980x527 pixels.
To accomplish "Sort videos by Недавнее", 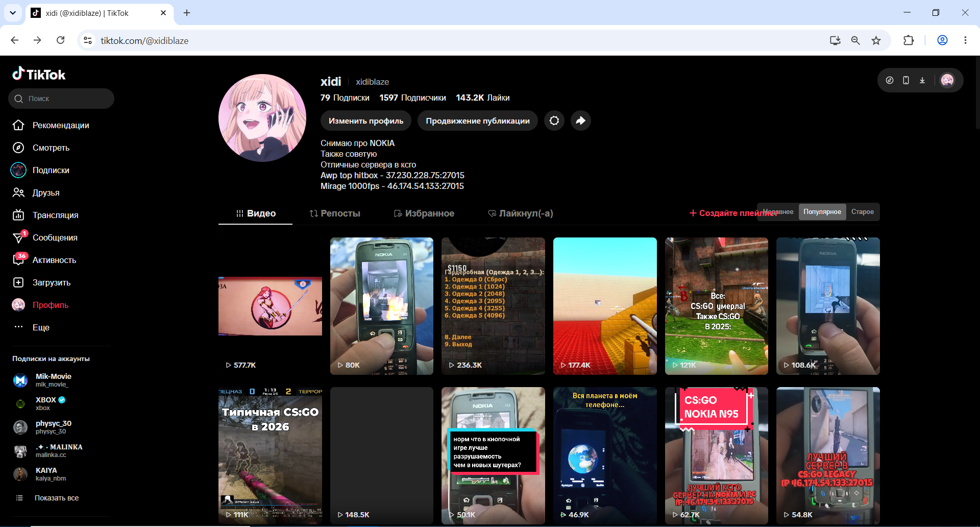I will pos(778,212).
